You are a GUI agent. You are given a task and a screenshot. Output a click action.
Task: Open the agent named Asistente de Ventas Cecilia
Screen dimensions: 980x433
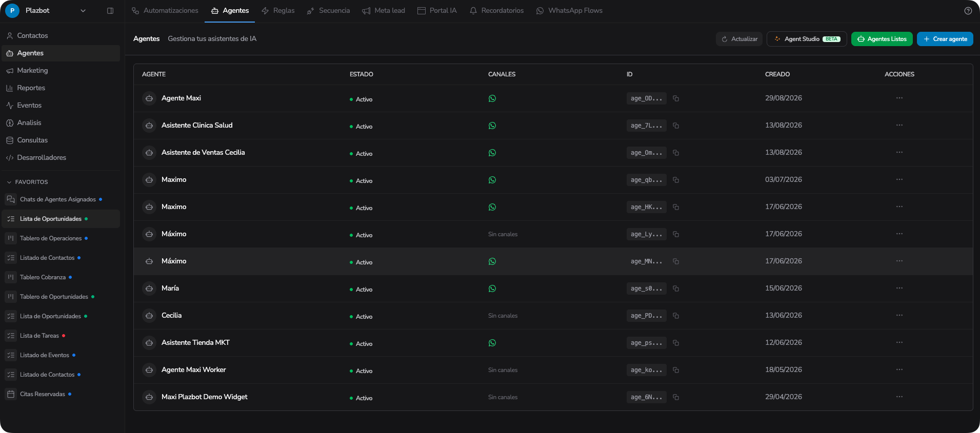(203, 153)
